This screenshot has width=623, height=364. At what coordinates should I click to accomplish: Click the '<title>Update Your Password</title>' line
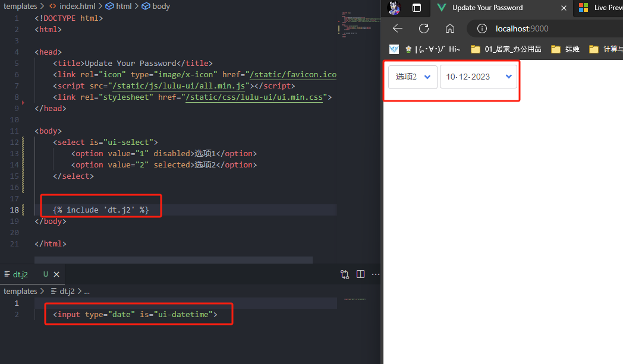[133, 64]
